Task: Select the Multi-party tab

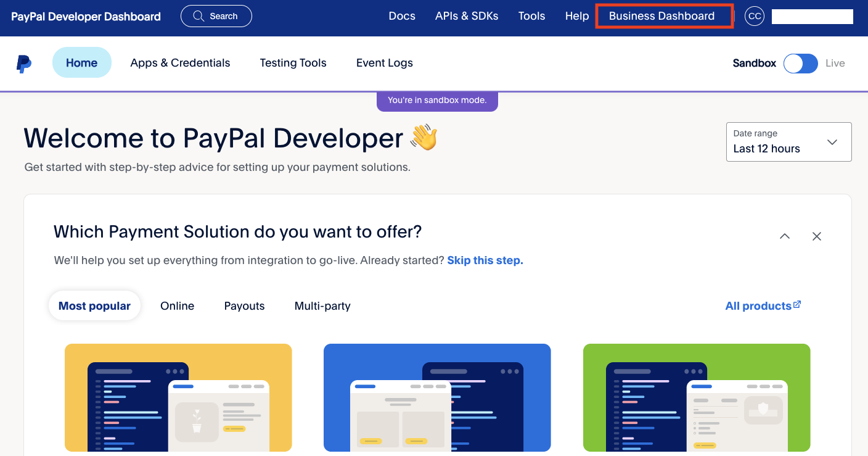Action: (x=322, y=305)
